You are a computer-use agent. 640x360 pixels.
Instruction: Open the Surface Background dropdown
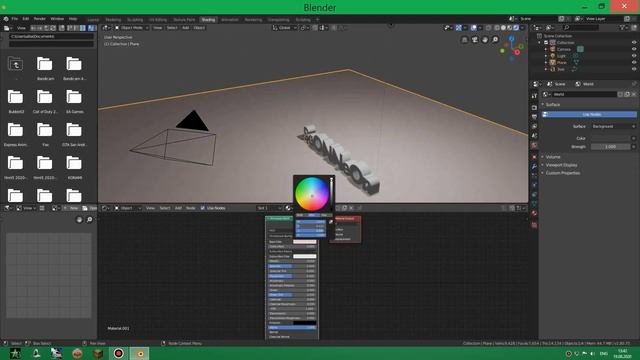point(613,127)
